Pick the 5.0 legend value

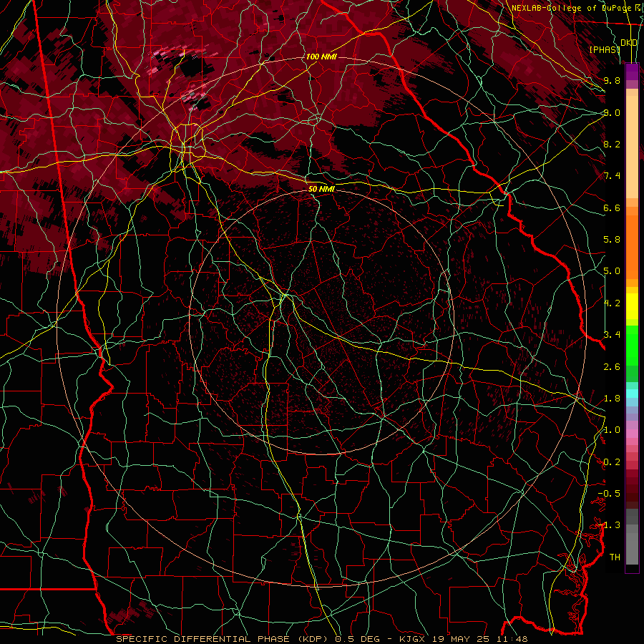[612, 271]
